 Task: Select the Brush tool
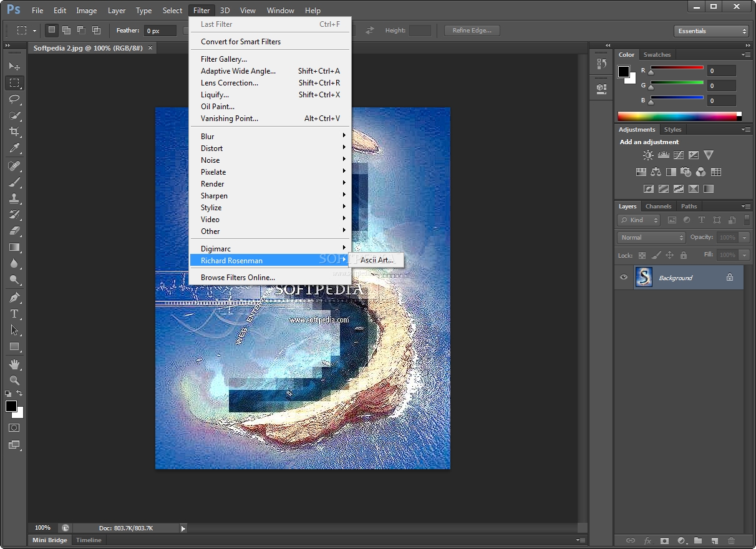coord(14,182)
